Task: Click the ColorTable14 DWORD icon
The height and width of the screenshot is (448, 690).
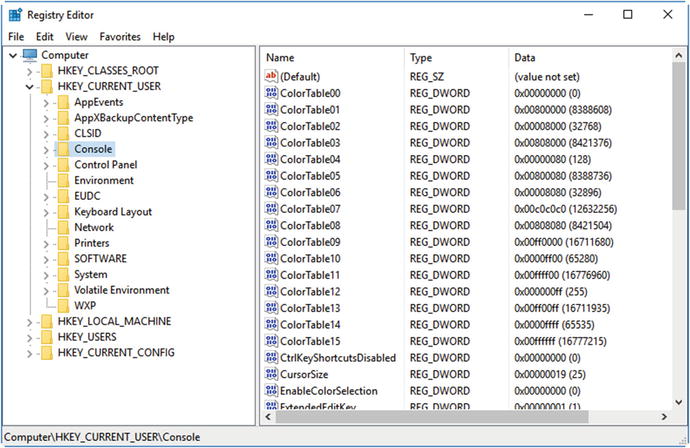Action: [271, 324]
